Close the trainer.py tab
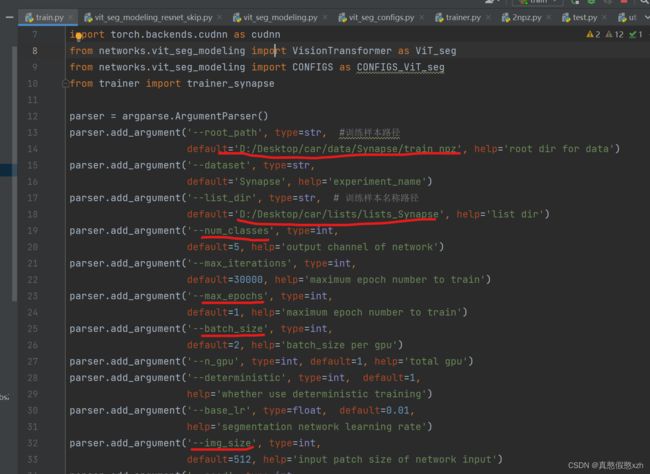Screen dimensions: 650x474 pos(488,17)
